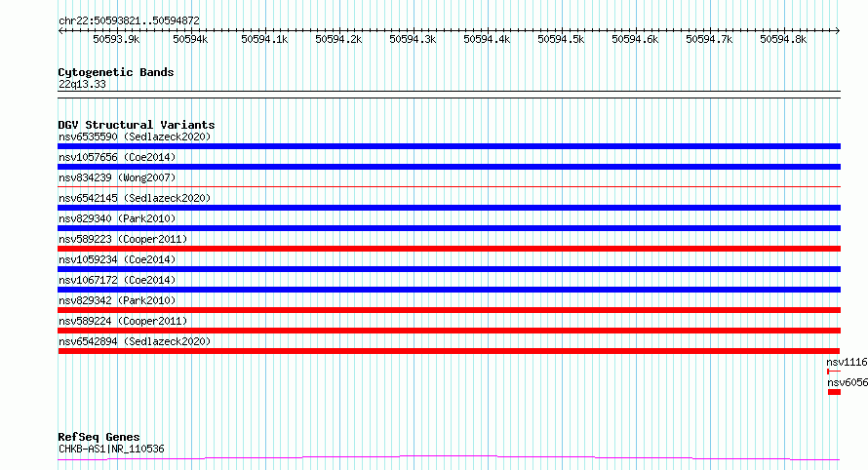This screenshot has width=868, height=470.
Task: Click the 50593.9k ruler tick label
Action: point(116,40)
